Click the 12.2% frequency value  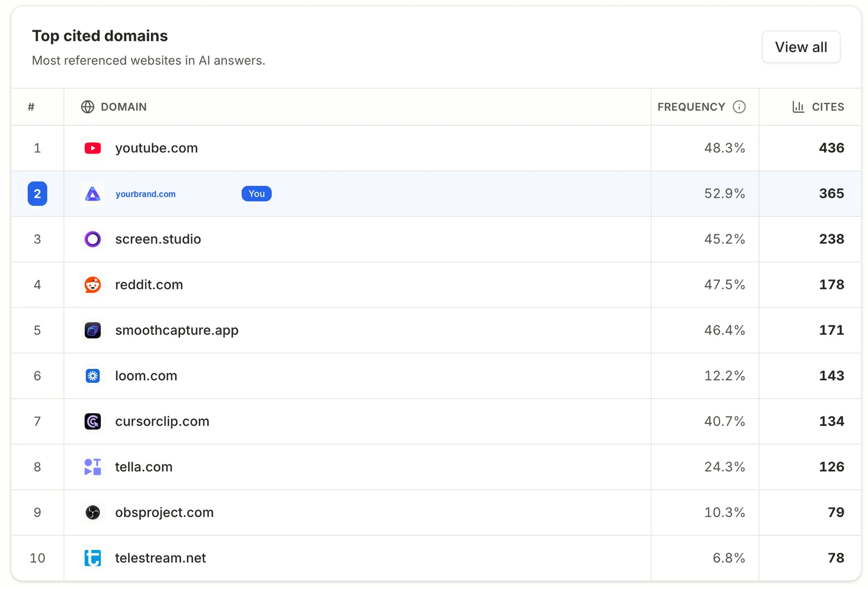coord(724,376)
